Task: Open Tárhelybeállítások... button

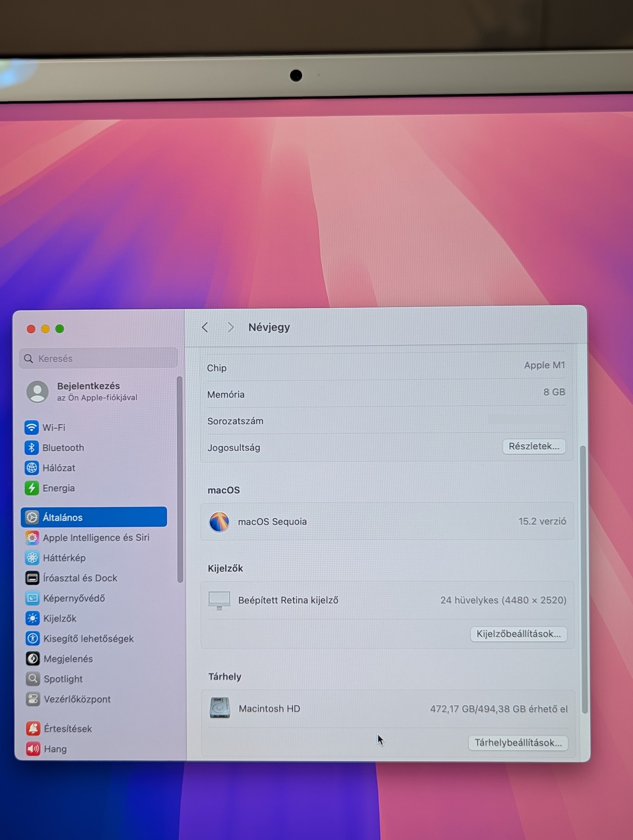Action: pyautogui.click(x=518, y=743)
